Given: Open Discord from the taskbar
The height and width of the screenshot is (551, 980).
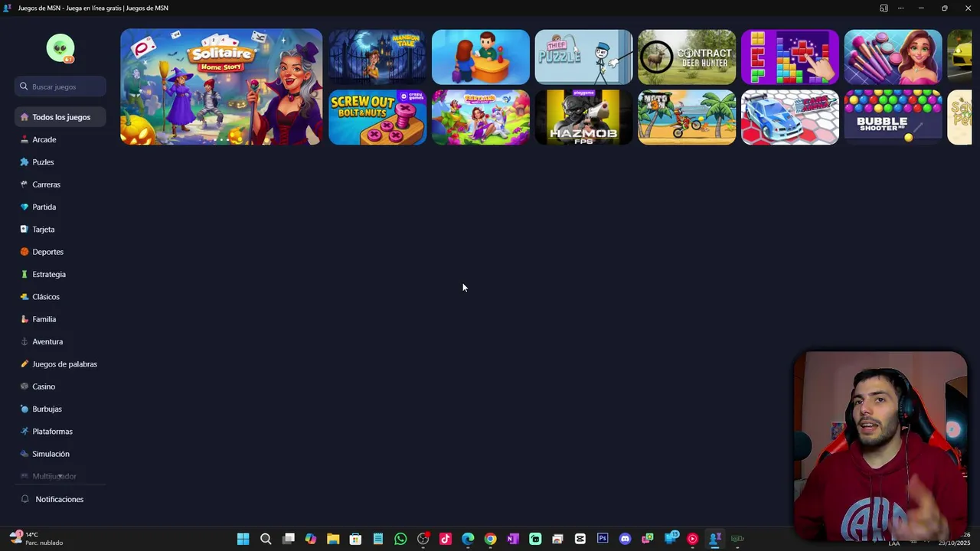Looking at the screenshot, I should pos(625,539).
